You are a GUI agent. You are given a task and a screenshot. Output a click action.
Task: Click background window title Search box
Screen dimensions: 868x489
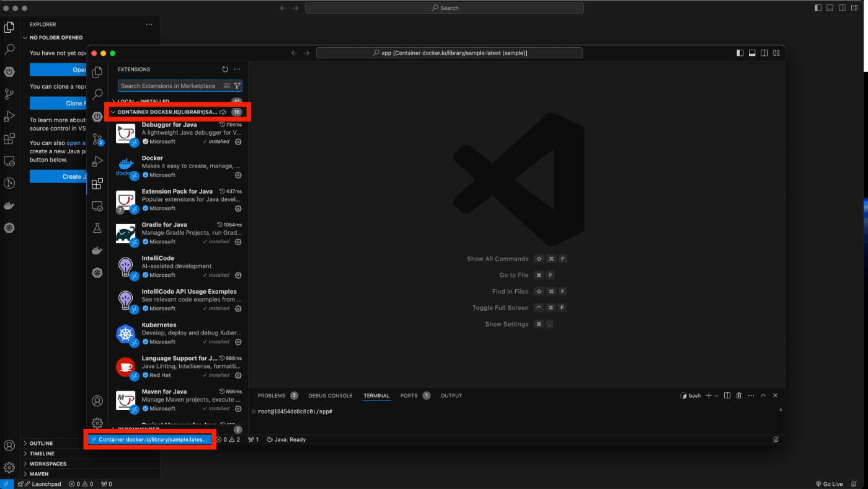(x=445, y=8)
